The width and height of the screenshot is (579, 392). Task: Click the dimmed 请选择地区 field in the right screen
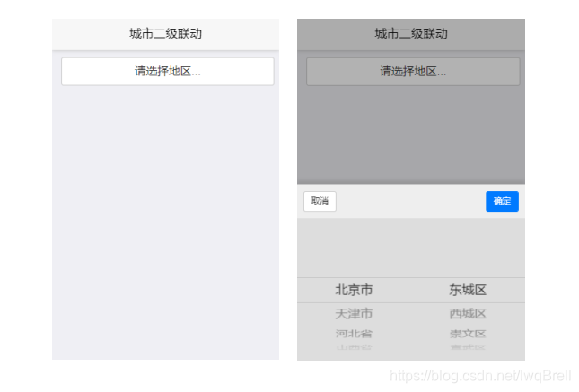click(413, 71)
